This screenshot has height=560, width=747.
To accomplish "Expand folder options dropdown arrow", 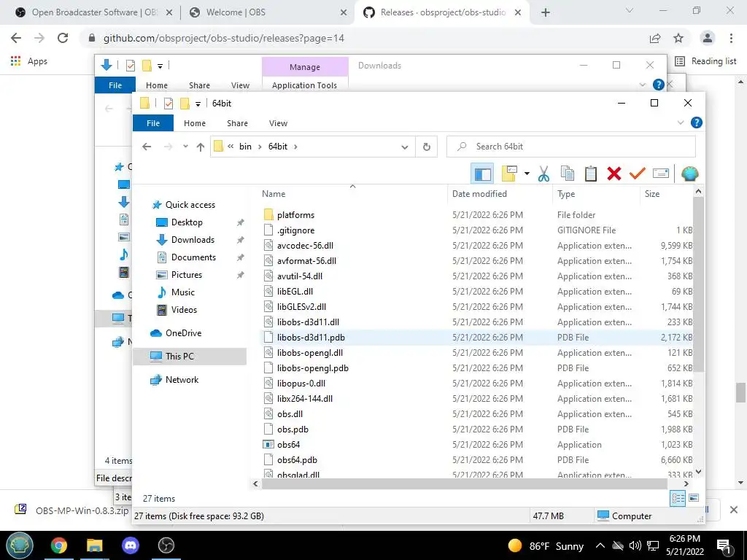I will 527,174.
